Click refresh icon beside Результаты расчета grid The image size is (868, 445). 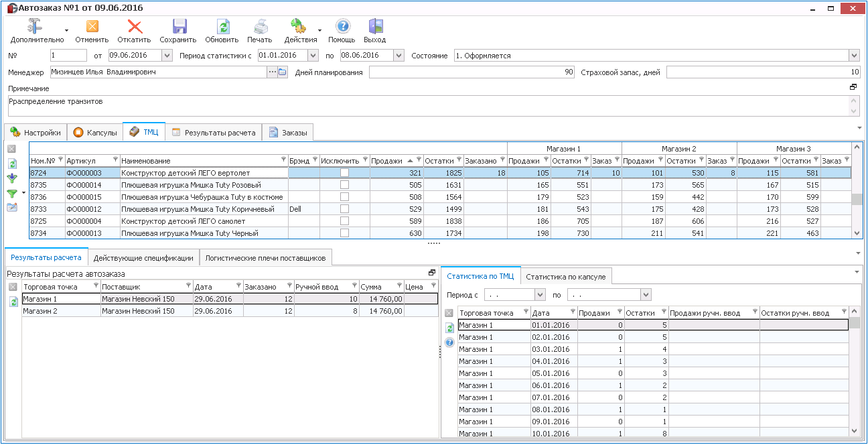[x=13, y=302]
